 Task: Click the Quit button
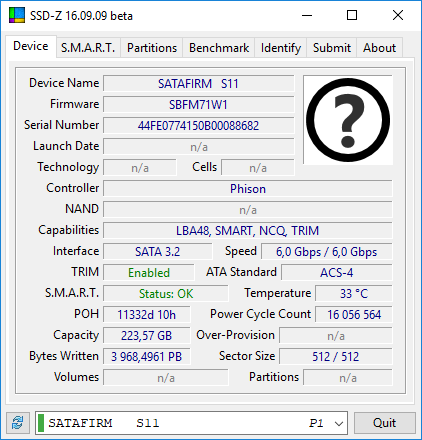384,423
